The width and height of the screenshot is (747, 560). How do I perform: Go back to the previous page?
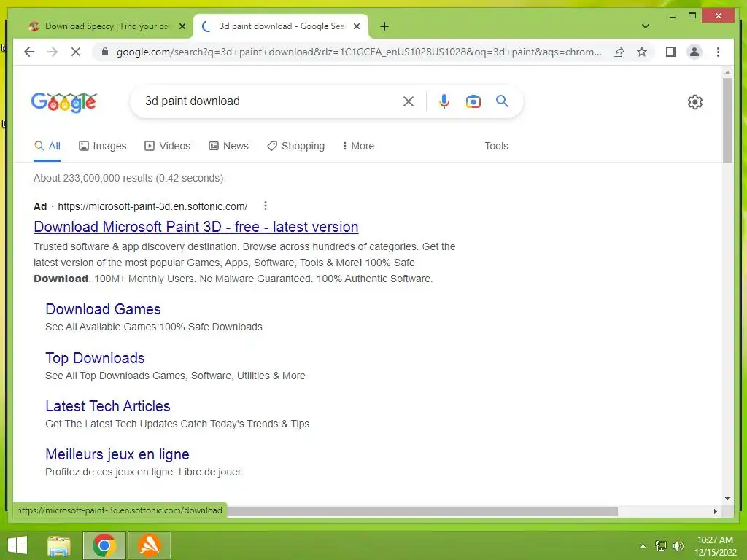tap(29, 52)
